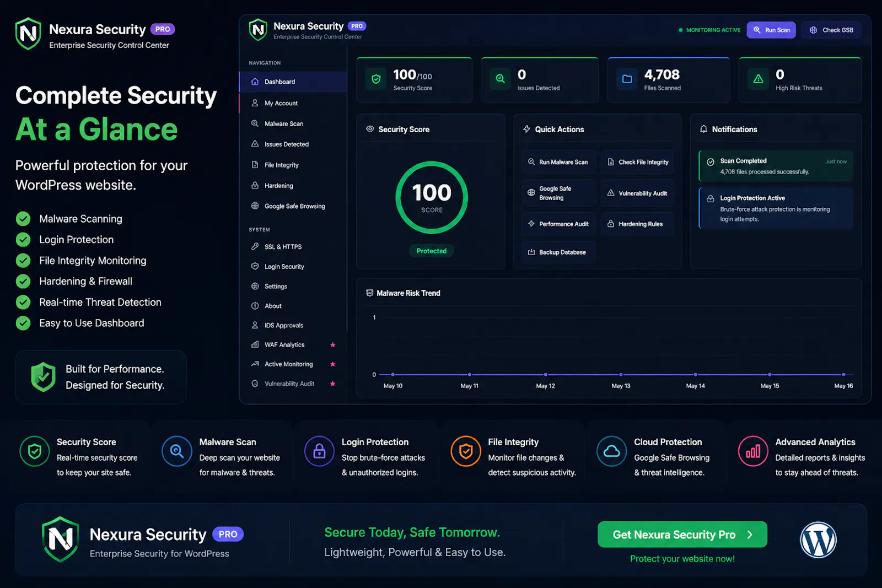Image resolution: width=882 pixels, height=588 pixels.
Task: Click the WAF Analytics chart icon
Action: (255, 344)
